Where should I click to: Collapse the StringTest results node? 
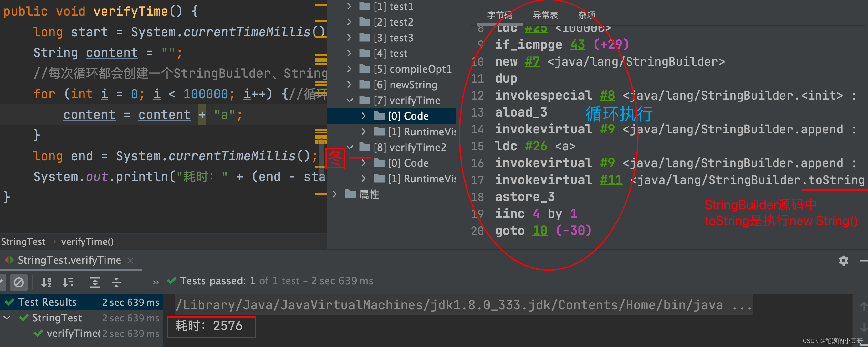tap(7, 318)
